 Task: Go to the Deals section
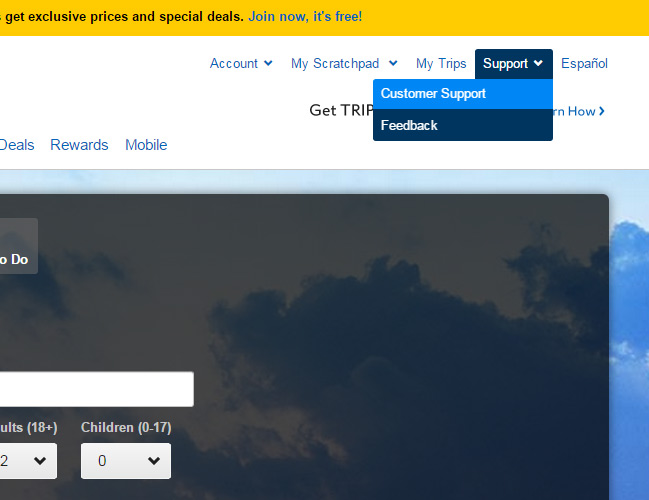[17, 145]
